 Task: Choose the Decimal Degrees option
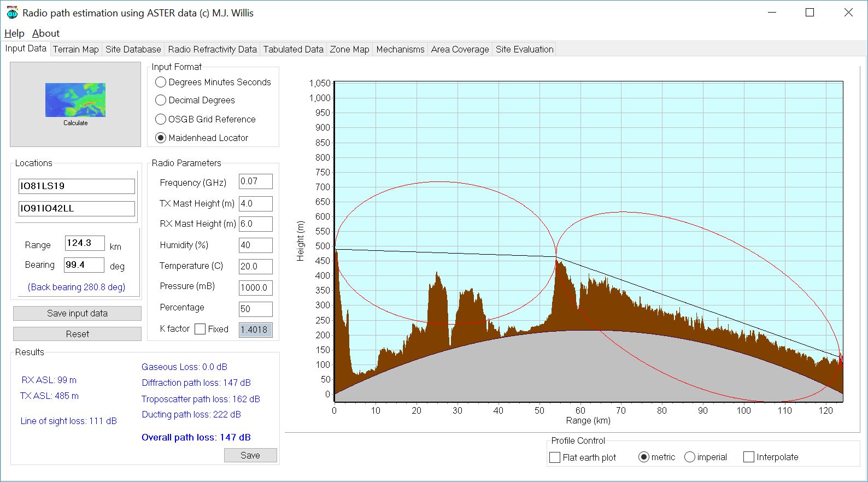tap(161, 101)
